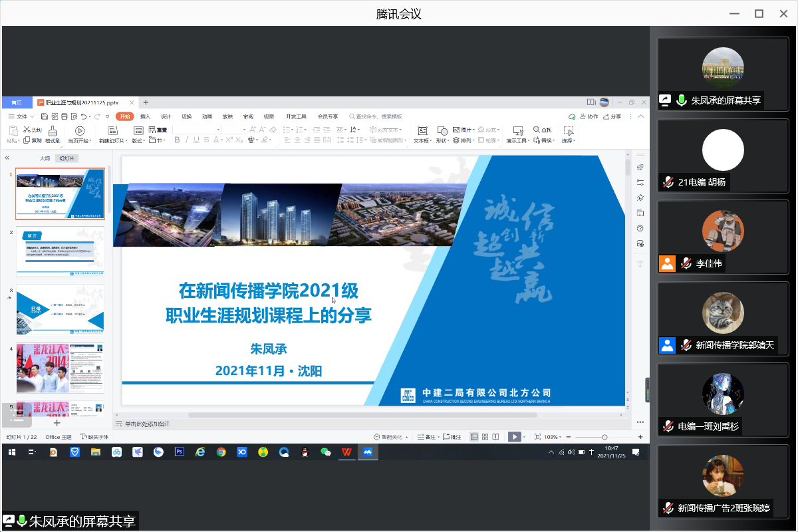Viewport: 798px width, 532px height.
Task: Toggle italic text formatting button
Action: [188, 140]
